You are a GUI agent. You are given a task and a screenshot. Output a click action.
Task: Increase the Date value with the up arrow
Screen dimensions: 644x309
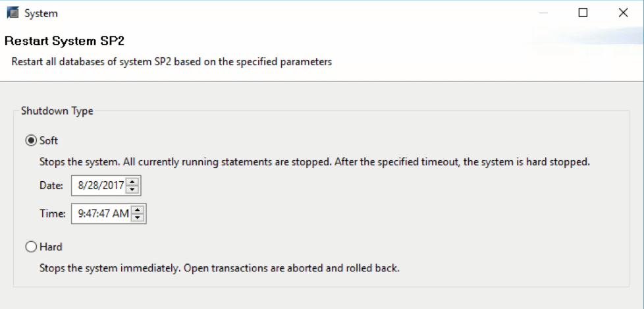point(132,182)
